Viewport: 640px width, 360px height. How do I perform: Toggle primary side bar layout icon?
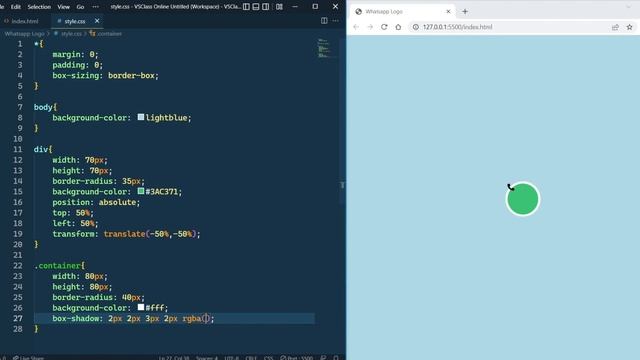tap(246, 7)
